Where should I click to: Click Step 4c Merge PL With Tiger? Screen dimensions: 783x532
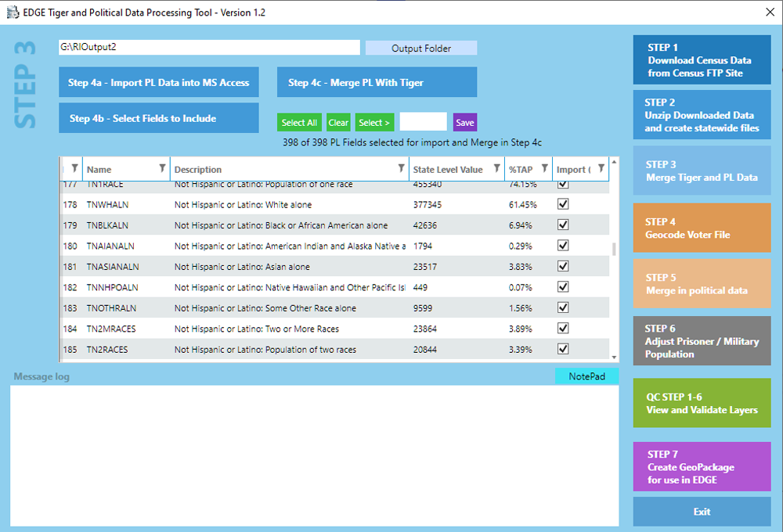click(x=377, y=82)
